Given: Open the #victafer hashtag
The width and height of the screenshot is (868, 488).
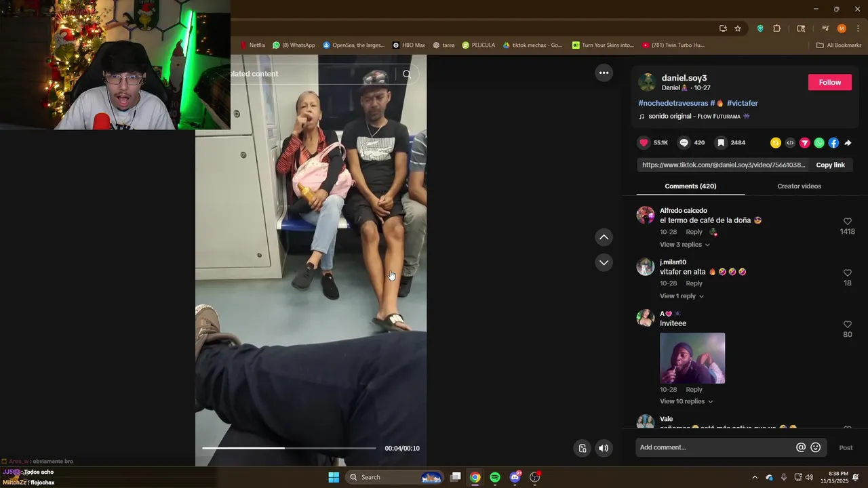Looking at the screenshot, I should [x=742, y=103].
